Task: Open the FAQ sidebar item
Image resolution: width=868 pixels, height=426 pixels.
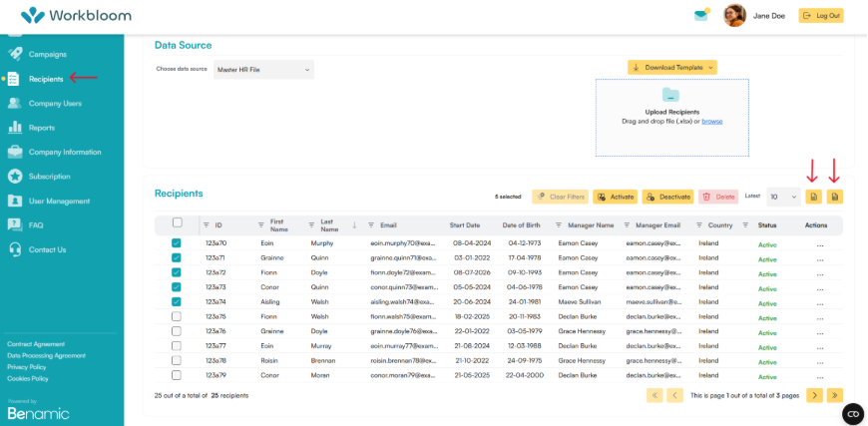Action: click(36, 225)
